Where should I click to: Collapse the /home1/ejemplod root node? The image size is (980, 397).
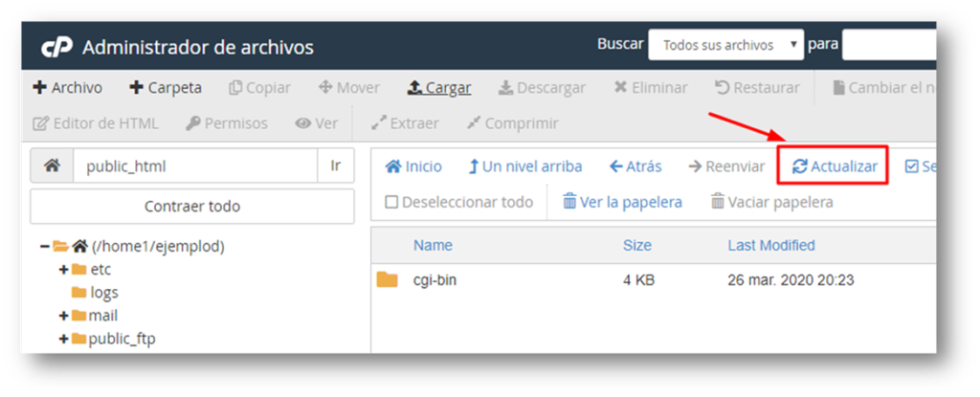coord(45,247)
